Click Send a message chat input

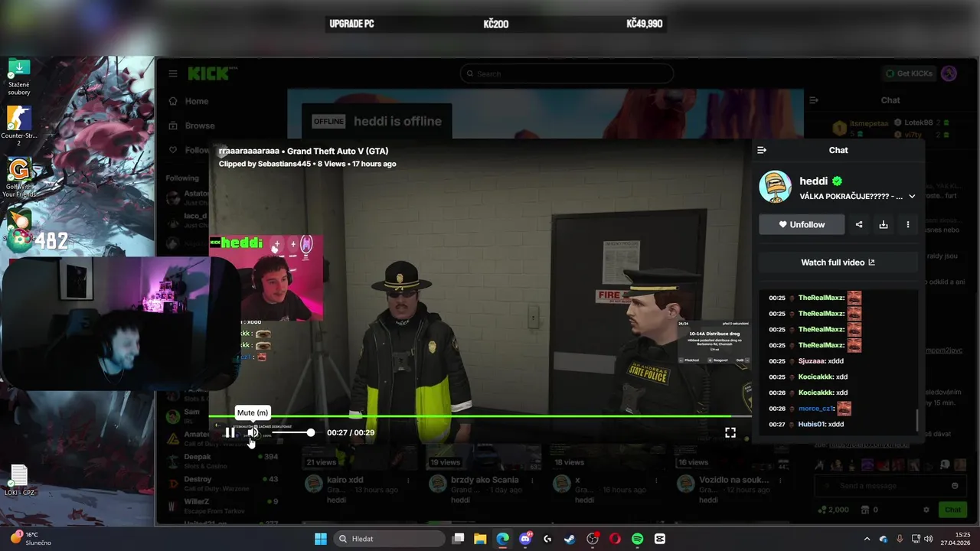click(880, 486)
